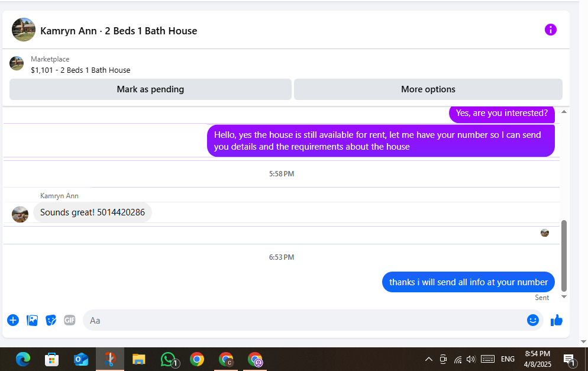Open the touch keyboard tray icon
Viewport: 588px width, 371px height.
coord(487,359)
